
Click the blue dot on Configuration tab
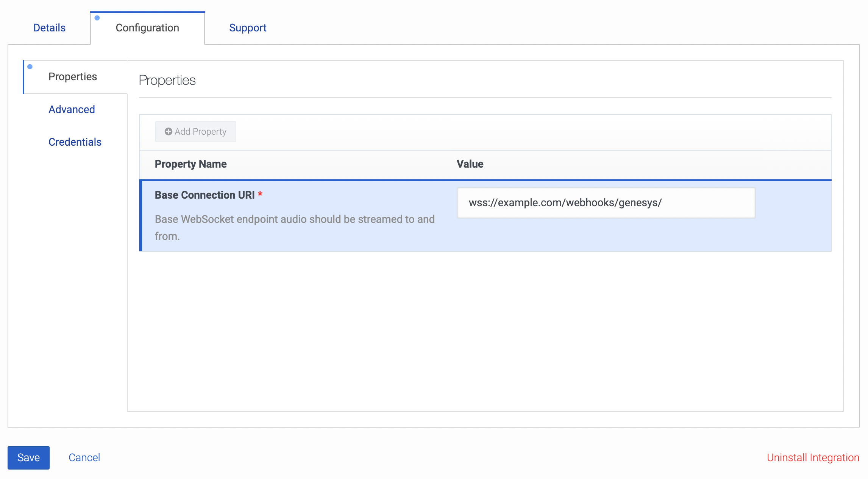point(97,17)
